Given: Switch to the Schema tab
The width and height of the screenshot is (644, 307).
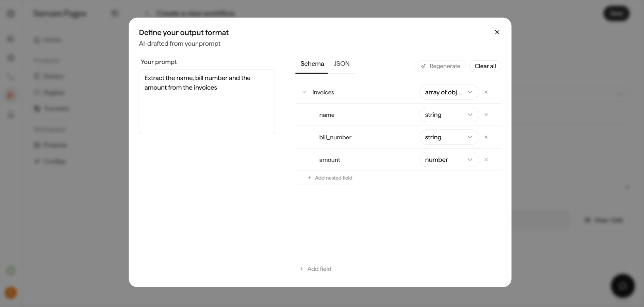Looking at the screenshot, I should pyautogui.click(x=312, y=64).
